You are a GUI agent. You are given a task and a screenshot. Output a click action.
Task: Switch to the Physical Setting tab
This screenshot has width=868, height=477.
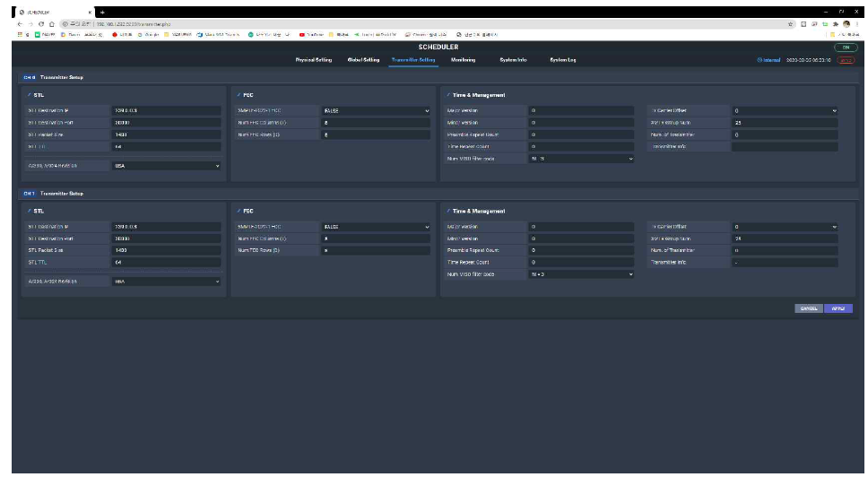(313, 60)
